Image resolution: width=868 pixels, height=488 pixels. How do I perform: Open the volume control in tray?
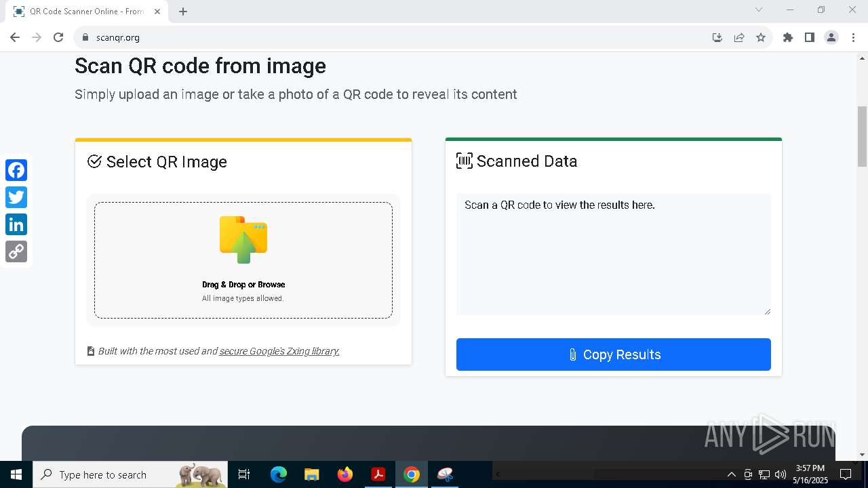pos(781,474)
